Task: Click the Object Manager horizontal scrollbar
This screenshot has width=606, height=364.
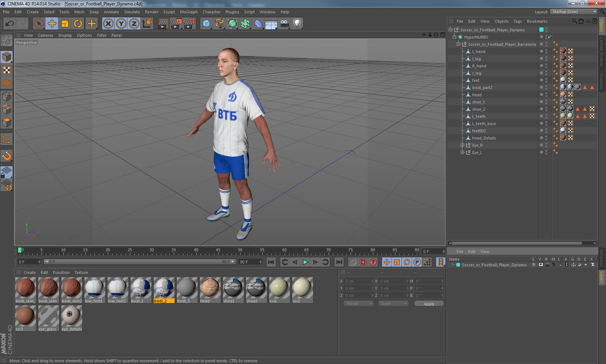Action: [516, 243]
